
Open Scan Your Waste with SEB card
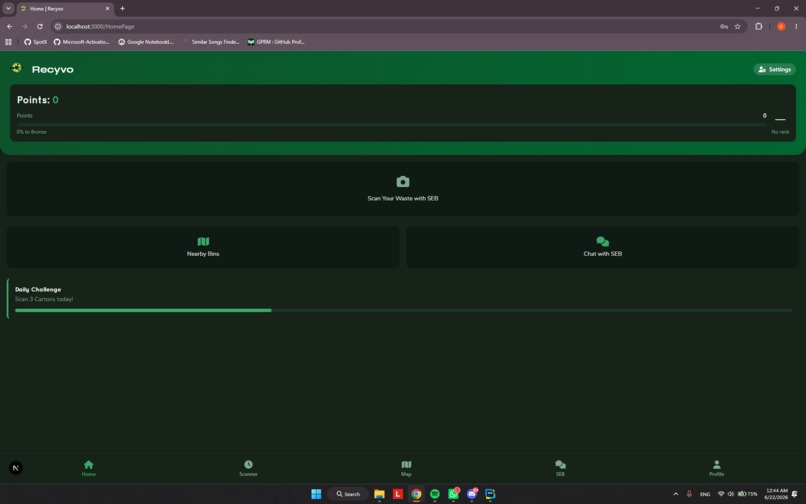point(403,189)
